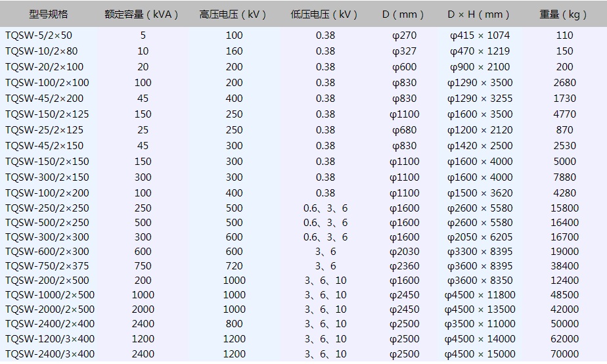Viewport: 607px width, 364px height.
Task: Click the model cell TQSW-600/2×300
Action: [47, 252]
